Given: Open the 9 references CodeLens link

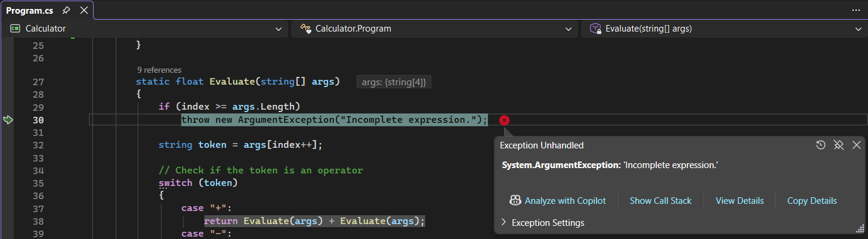Looking at the screenshot, I should [x=159, y=70].
